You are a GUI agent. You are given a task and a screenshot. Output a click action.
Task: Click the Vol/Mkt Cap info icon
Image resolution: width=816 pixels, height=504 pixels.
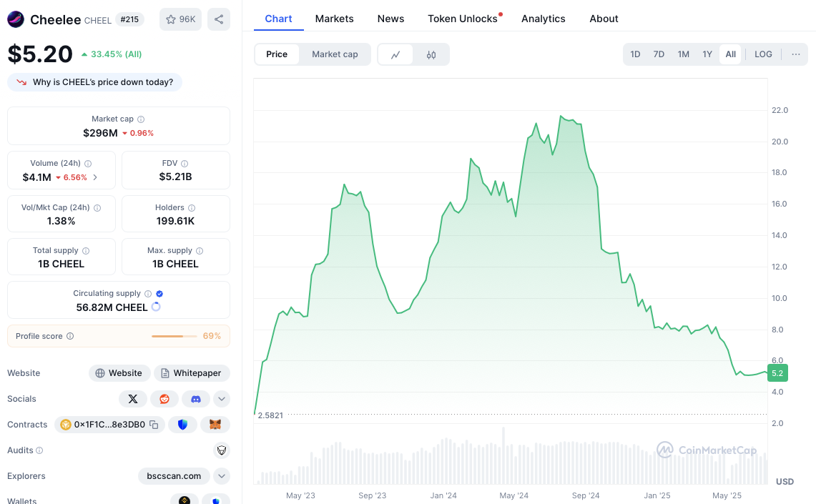pos(97,207)
